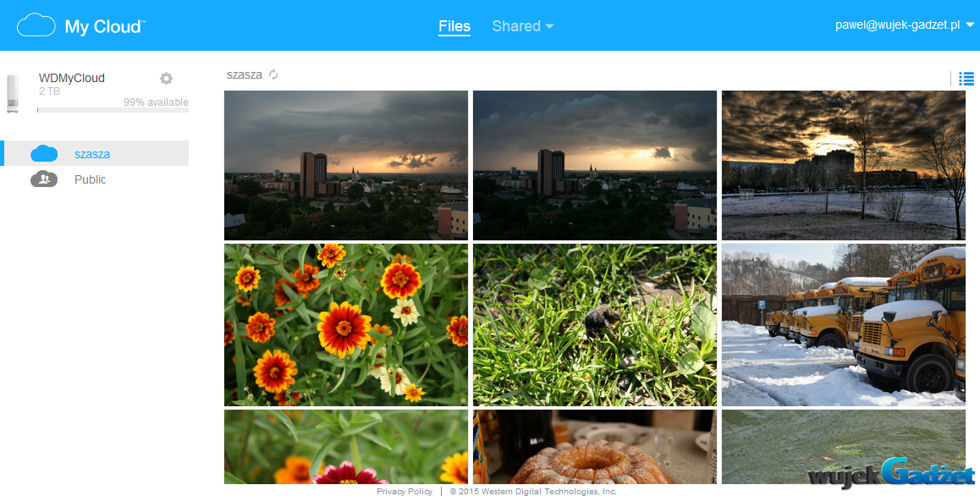Click the Public share people icon
The image size is (980, 496).
[44, 179]
